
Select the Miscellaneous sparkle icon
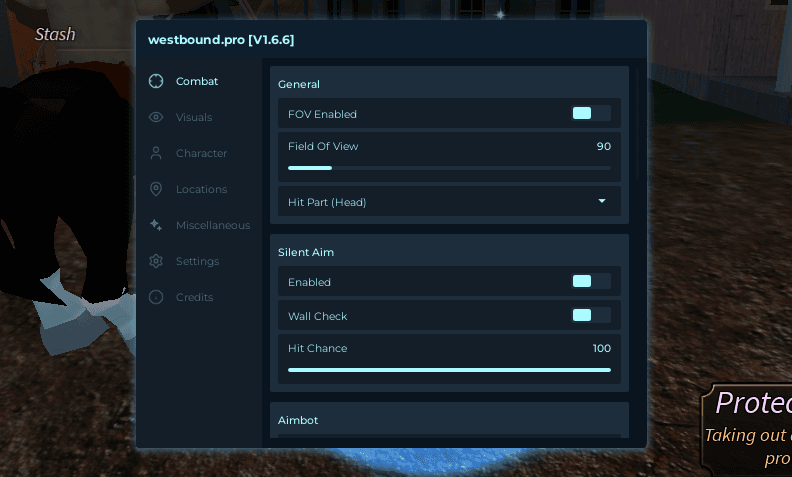coord(155,225)
